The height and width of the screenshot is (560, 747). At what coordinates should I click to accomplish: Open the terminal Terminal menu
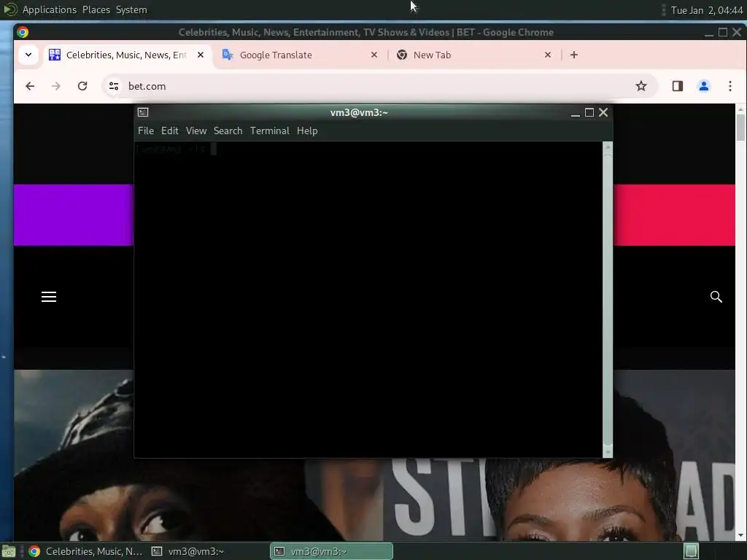270,131
